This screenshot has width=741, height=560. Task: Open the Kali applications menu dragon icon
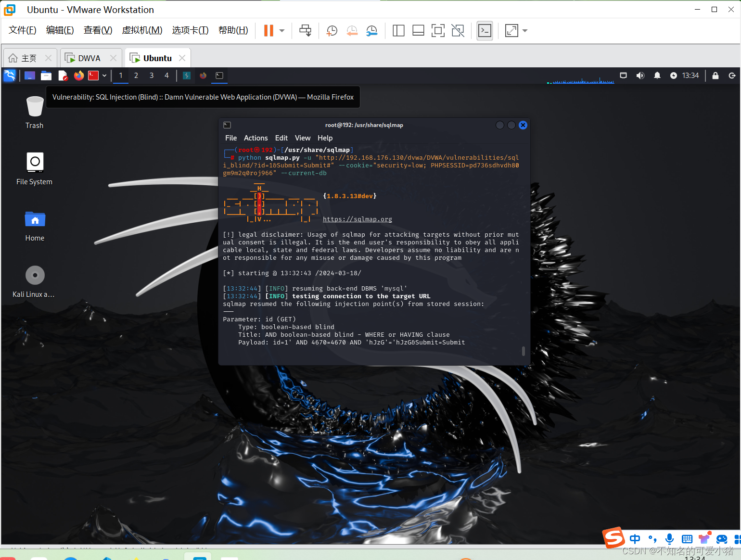(10, 76)
